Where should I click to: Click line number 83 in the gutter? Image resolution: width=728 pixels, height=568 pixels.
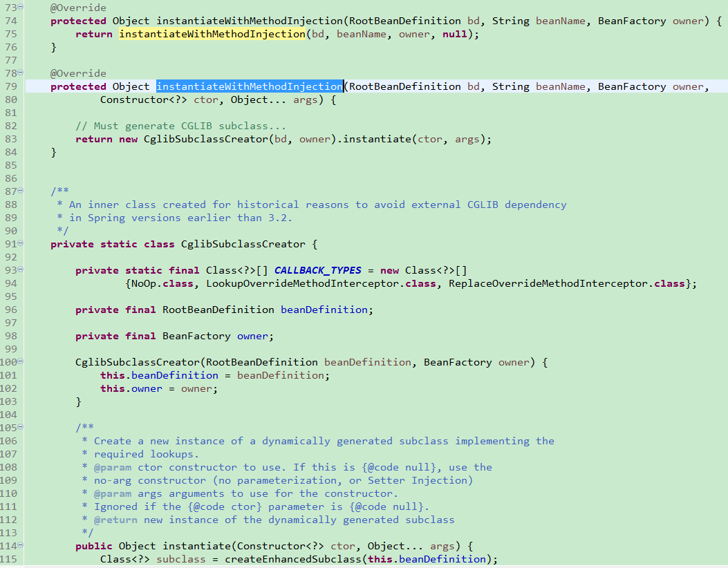(12, 138)
